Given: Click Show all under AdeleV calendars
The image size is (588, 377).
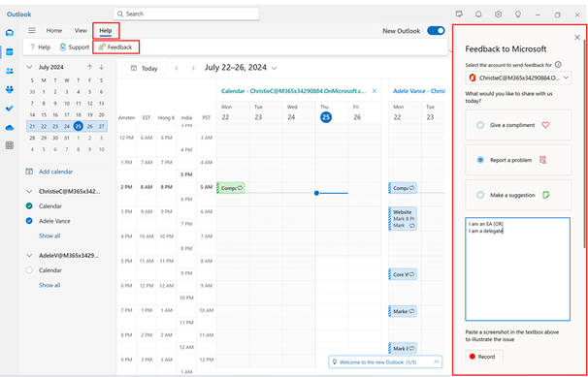Looking at the screenshot, I should point(49,285).
